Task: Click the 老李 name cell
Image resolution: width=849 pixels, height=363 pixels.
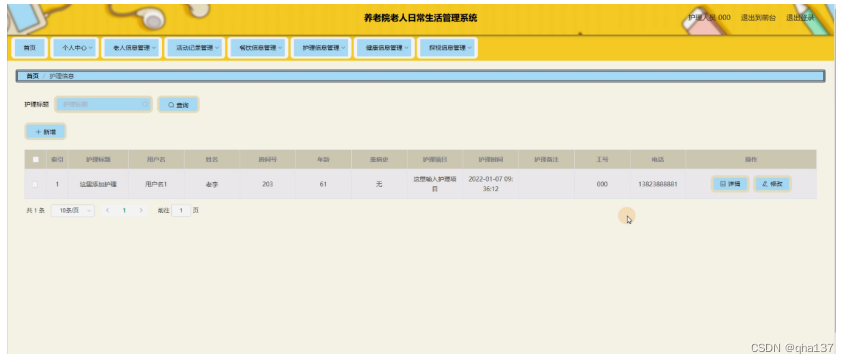Action: [x=212, y=184]
